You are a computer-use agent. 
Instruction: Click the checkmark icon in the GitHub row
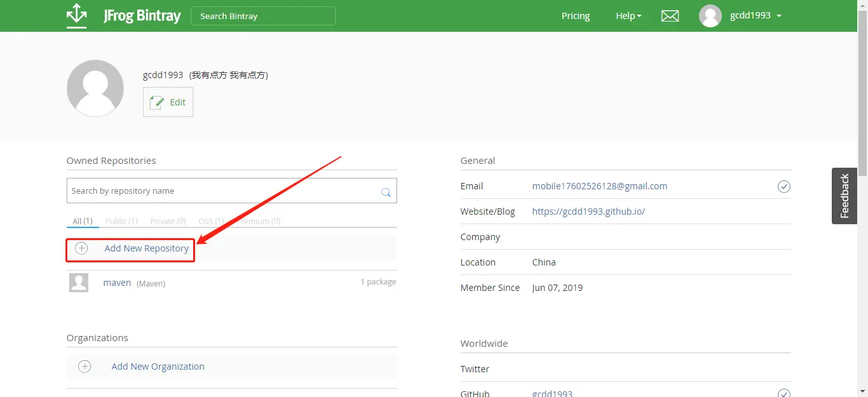[x=784, y=393]
